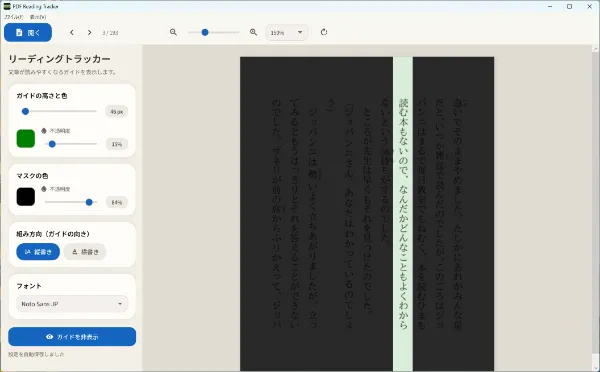Go to the next page arrow
The height and width of the screenshot is (372, 600).
[x=90, y=33]
